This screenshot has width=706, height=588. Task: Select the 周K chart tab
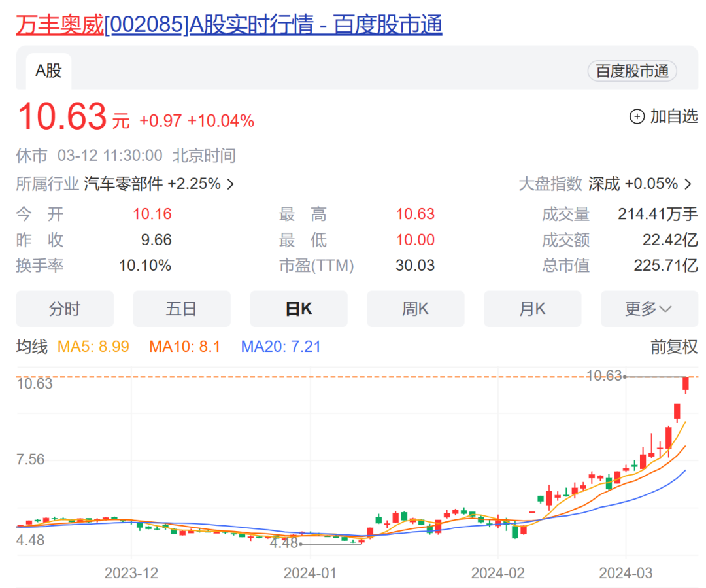click(x=416, y=309)
